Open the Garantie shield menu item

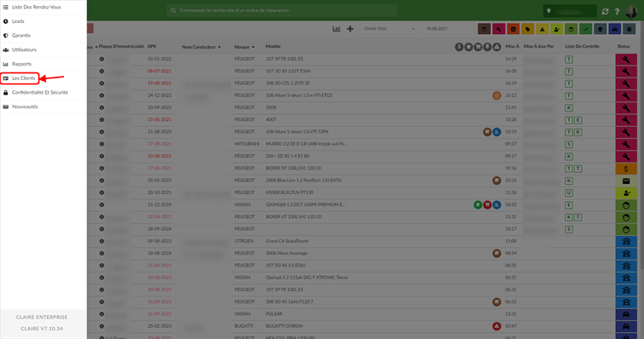tap(21, 36)
